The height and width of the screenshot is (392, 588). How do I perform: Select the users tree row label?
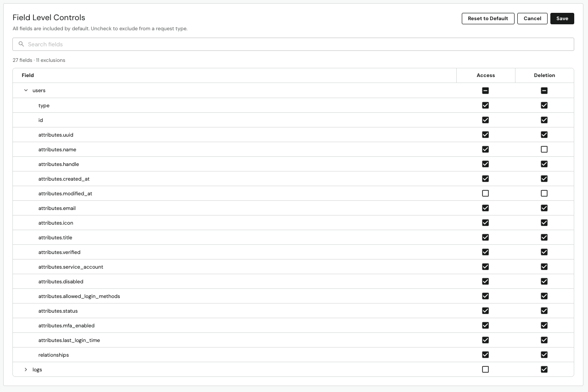point(39,90)
